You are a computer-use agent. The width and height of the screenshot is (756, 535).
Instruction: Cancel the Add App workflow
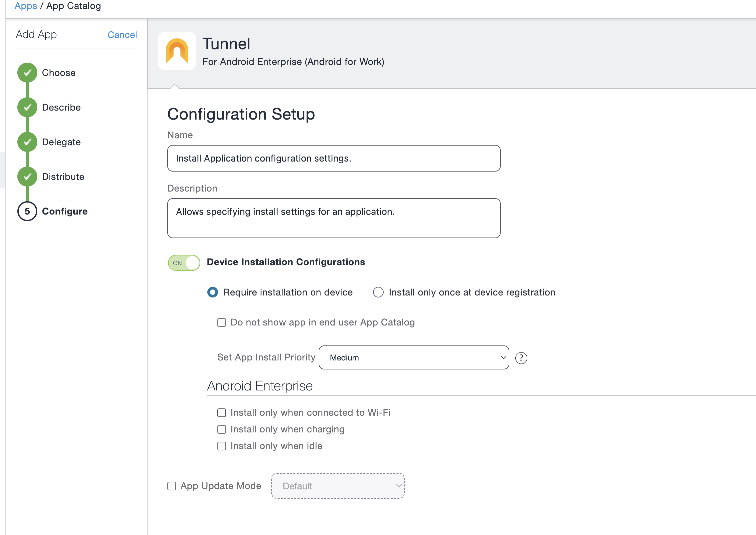(122, 35)
